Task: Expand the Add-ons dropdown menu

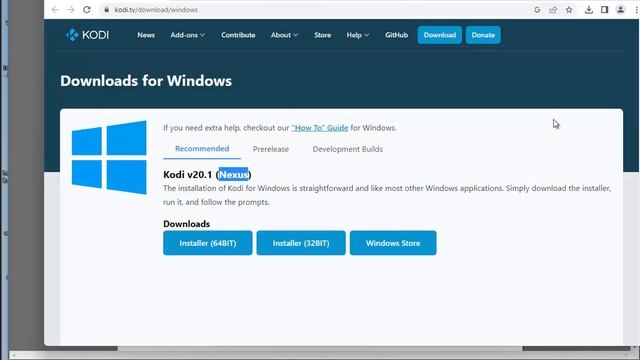Action: click(188, 35)
